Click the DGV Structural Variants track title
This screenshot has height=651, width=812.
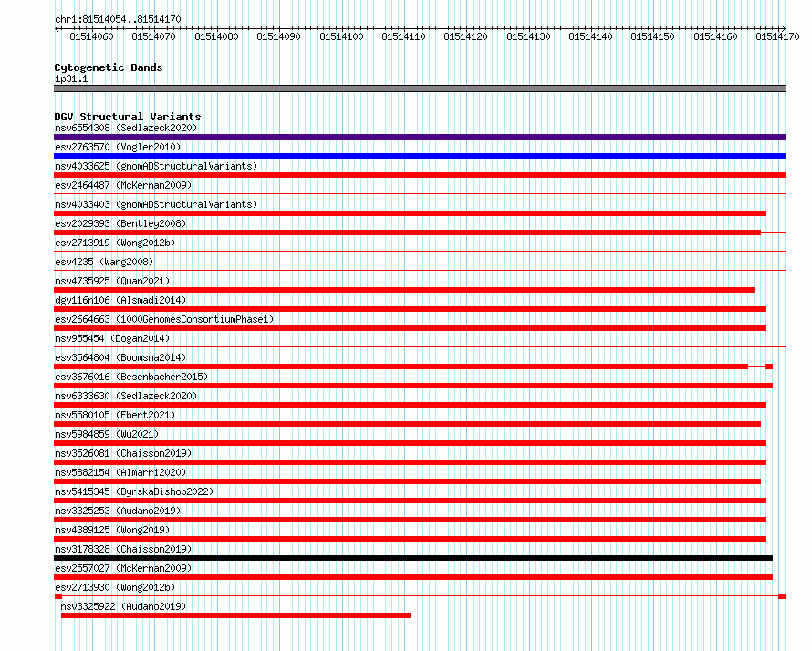[x=128, y=117]
